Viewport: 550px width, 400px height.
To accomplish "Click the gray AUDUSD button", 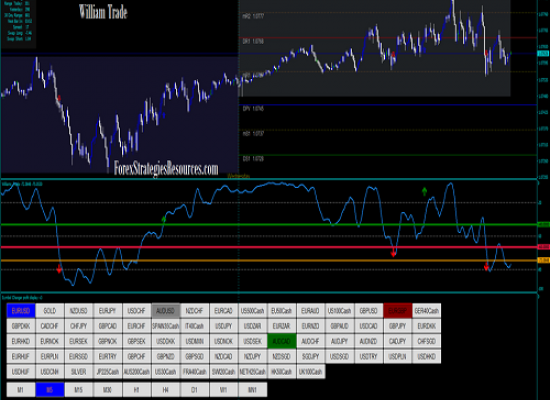I will coord(166,311).
